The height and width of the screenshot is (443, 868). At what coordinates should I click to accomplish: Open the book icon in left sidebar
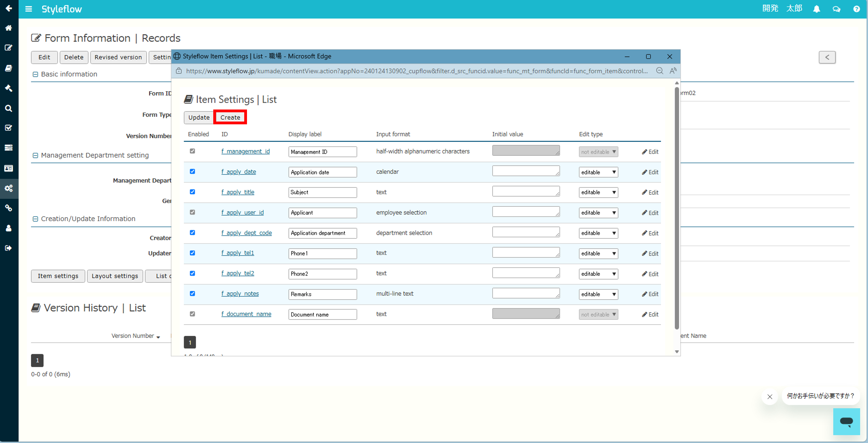click(9, 68)
